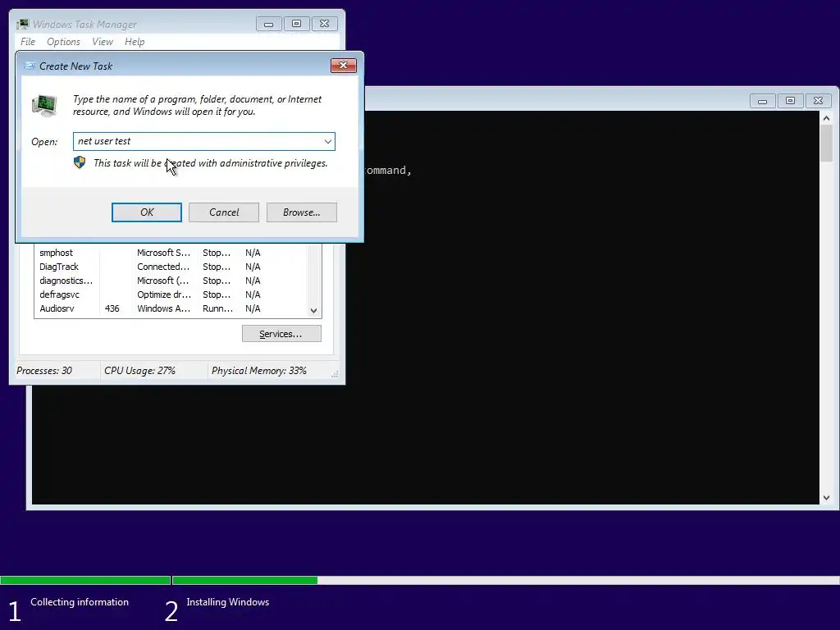
Task: Open the File menu in Task Manager
Action: click(x=28, y=42)
